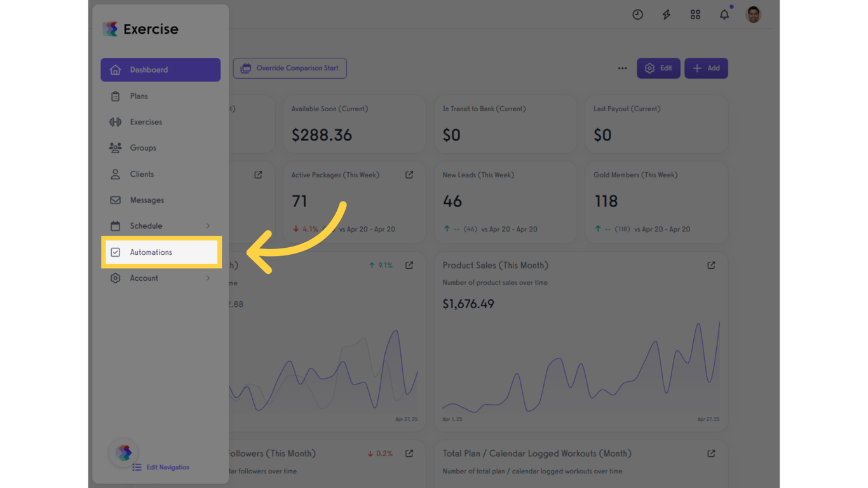
Task: Click the lightning bolt quick actions icon
Action: tap(666, 14)
